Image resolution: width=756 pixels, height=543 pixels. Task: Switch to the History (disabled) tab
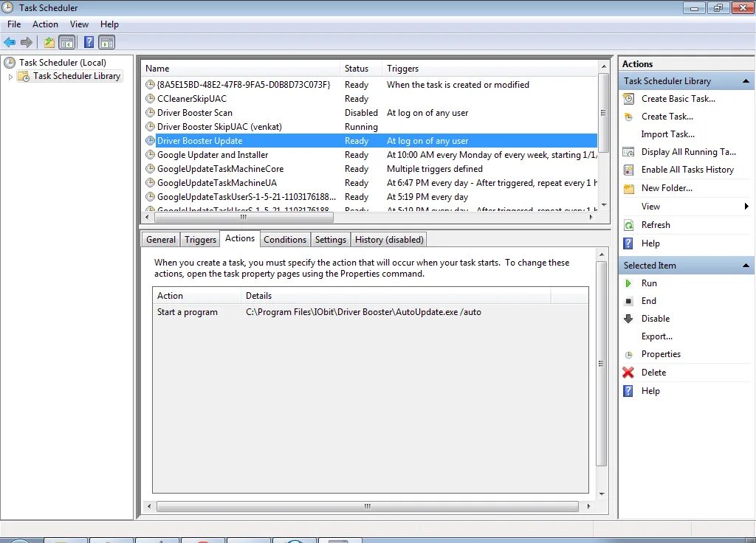click(x=389, y=240)
